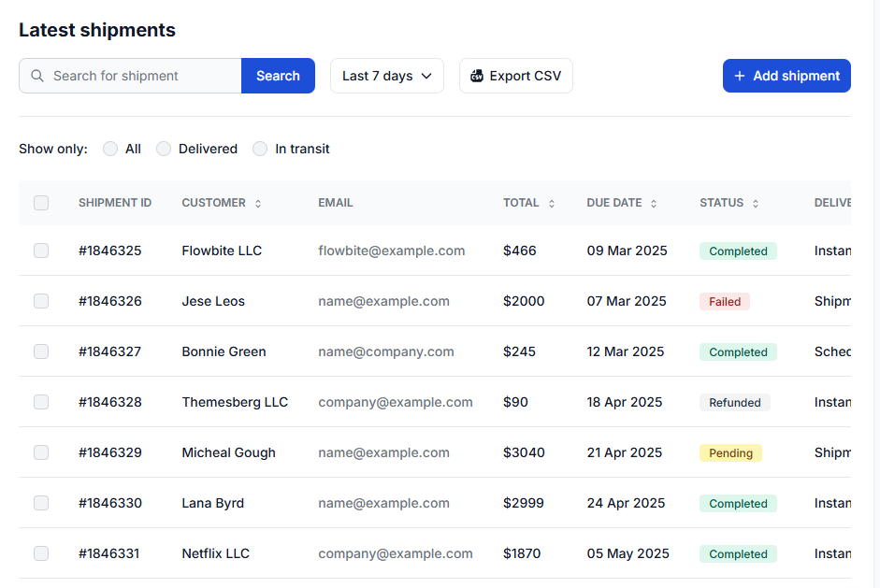Check the select-all checkbox in the header
The image size is (880, 588).
(41, 203)
